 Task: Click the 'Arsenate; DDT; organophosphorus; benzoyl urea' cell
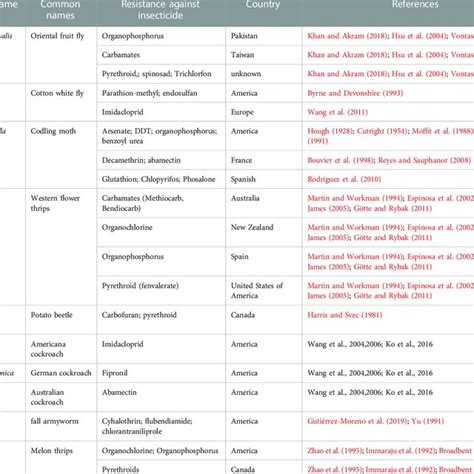pos(160,136)
